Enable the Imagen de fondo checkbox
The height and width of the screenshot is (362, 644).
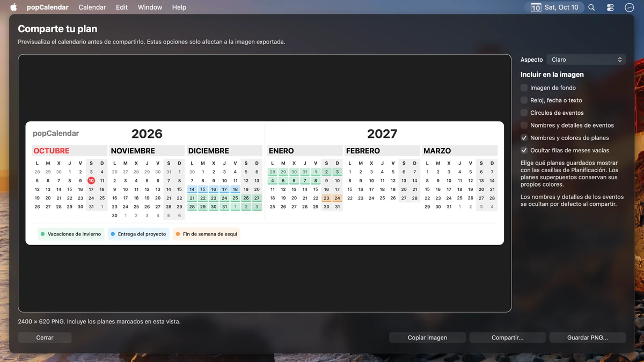pyautogui.click(x=524, y=87)
